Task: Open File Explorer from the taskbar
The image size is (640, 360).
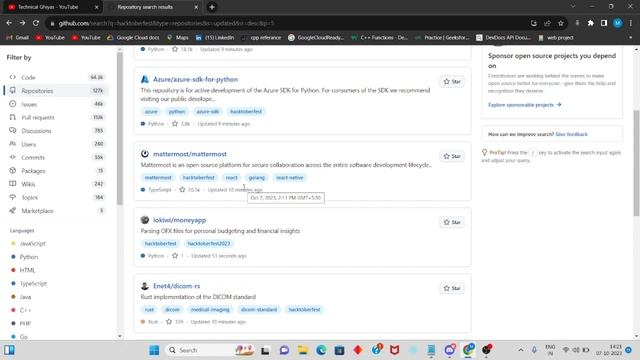Action: pyautogui.click(x=302, y=350)
